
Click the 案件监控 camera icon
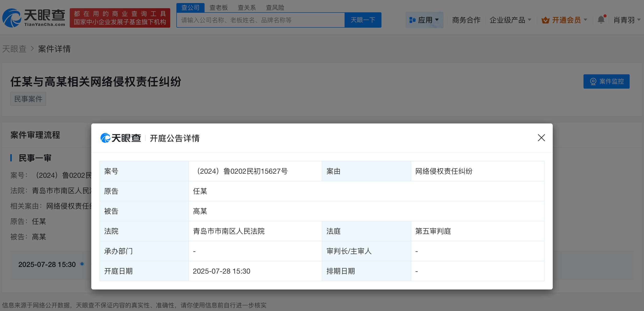point(593,81)
